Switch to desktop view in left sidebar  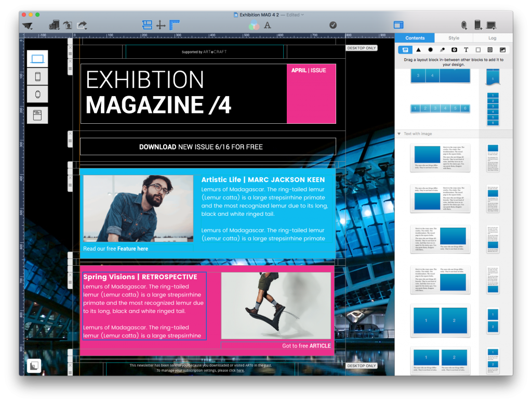click(37, 59)
